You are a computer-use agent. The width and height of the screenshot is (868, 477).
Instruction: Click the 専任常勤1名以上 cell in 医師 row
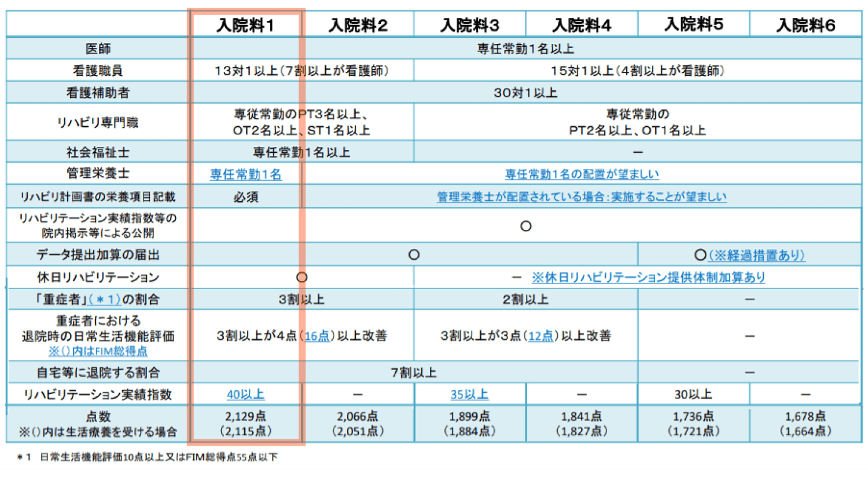point(525,49)
